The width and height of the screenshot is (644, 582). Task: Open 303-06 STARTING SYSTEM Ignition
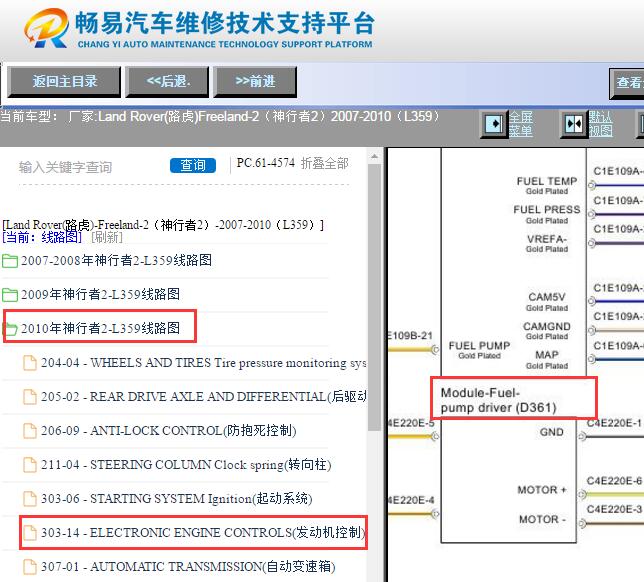[177, 499]
